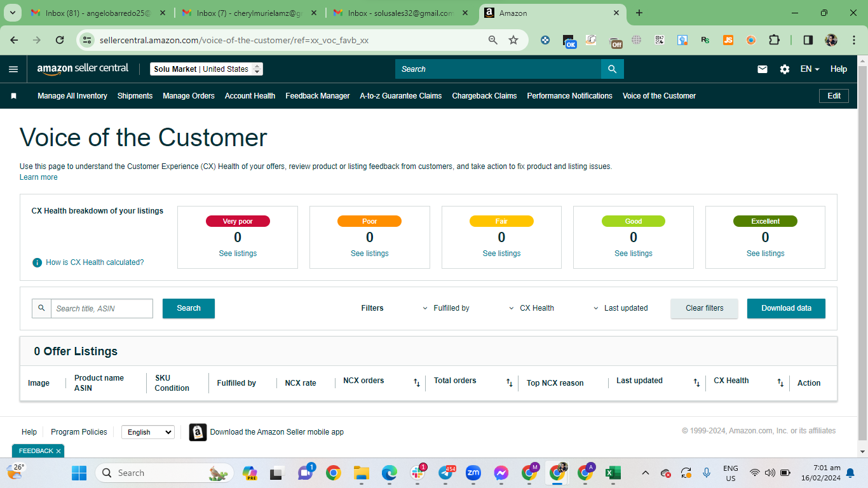Open A-to-z Guarantee Claims menu item

(x=401, y=96)
